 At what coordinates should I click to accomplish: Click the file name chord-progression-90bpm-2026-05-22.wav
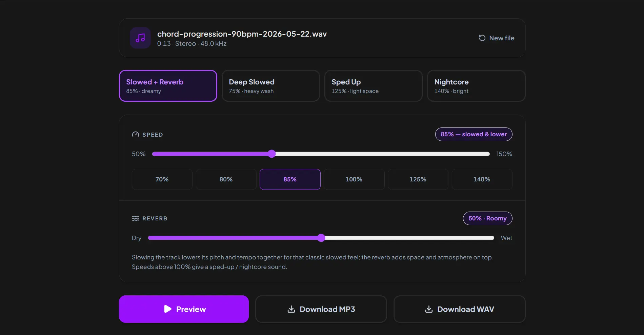[242, 34]
